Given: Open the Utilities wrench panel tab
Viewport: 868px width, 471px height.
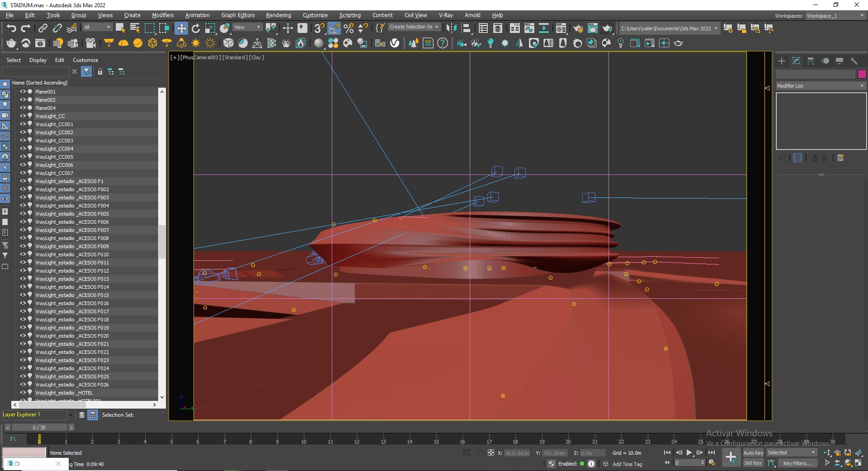Looking at the screenshot, I should pyautogui.click(x=854, y=61).
